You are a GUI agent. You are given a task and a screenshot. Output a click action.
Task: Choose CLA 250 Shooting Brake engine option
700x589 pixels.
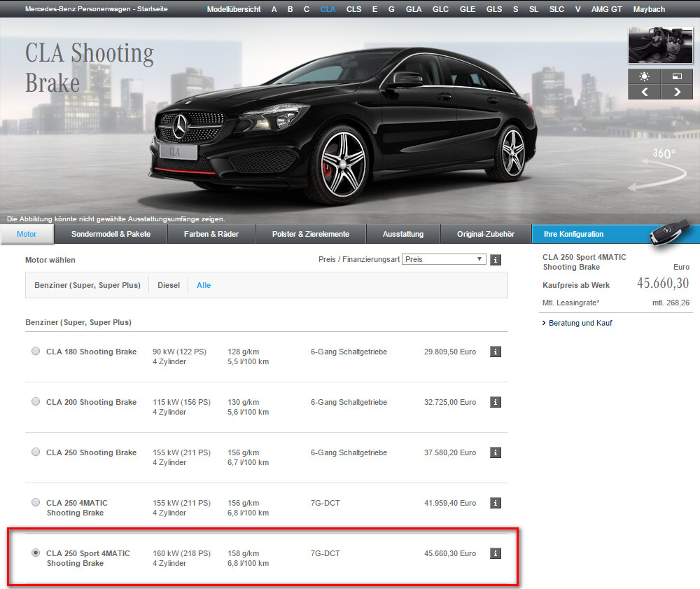click(36, 452)
